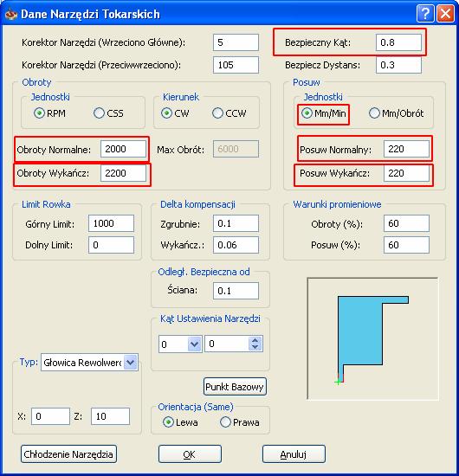This screenshot has width=459, height=476.
Task: Click the lathe tool title bar icon
Action: tap(11, 14)
